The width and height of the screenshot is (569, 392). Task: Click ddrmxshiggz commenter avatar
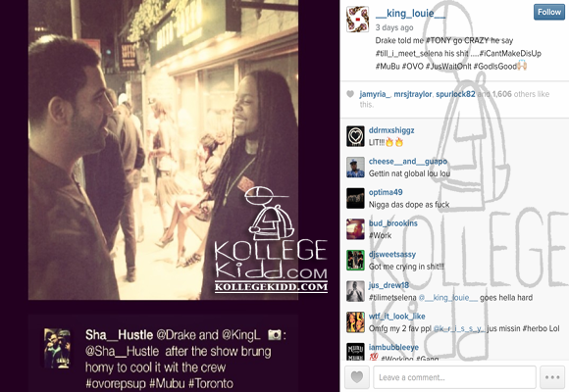[x=355, y=136]
